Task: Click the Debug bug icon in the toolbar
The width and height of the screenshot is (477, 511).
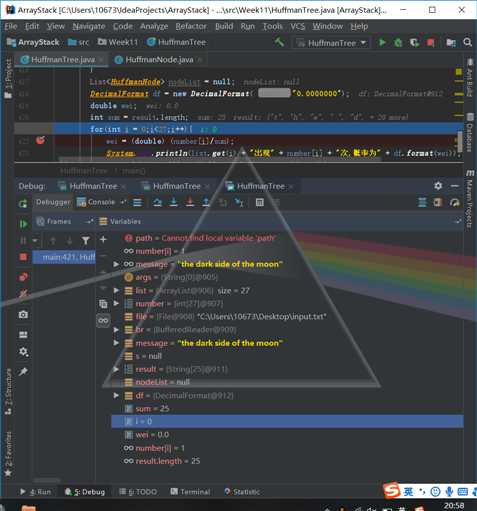Action: pyautogui.click(x=398, y=42)
